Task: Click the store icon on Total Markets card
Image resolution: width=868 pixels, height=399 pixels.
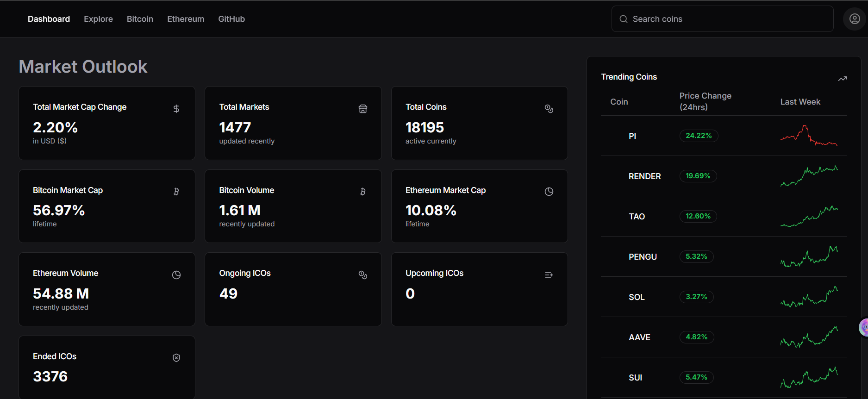Action: coord(362,109)
